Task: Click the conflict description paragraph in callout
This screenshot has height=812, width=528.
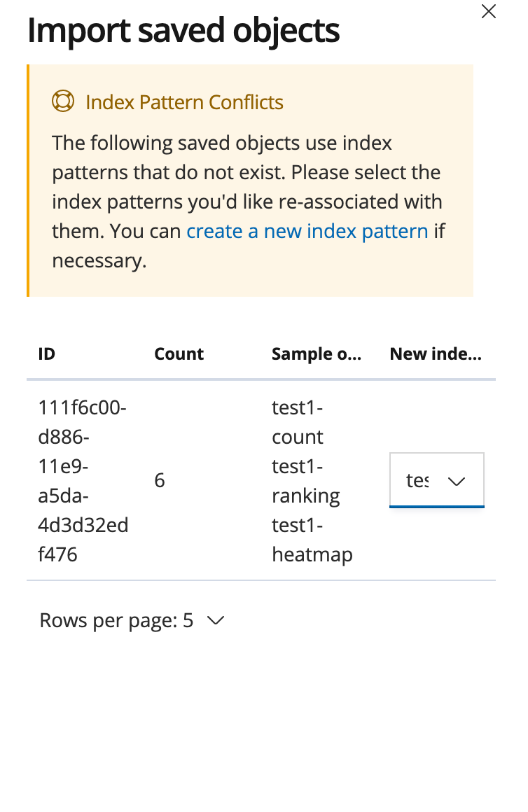Action: pyautogui.click(x=249, y=202)
